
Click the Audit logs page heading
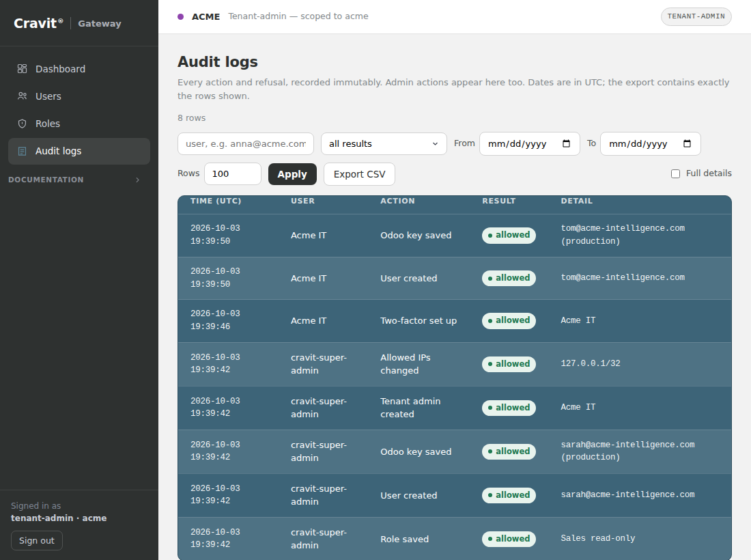coord(217,61)
